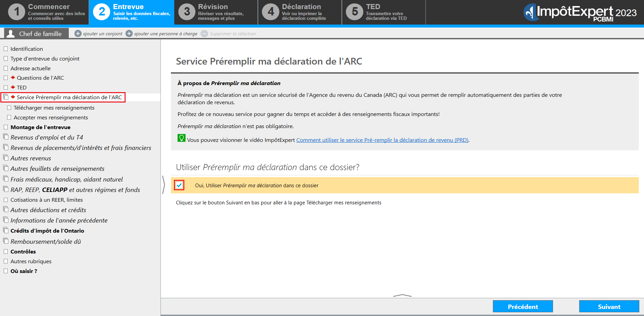Tick the Identification checkbox
The image size is (644, 316).
[6, 49]
